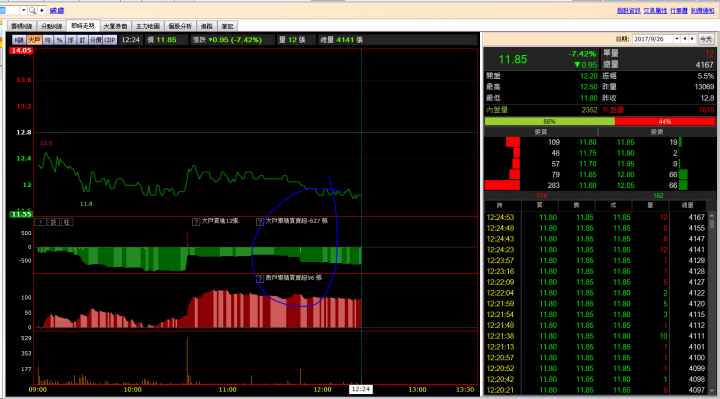The image size is (720, 399).
Task: Click the 外盤量 1815 value
Action: tap(706, 110)
